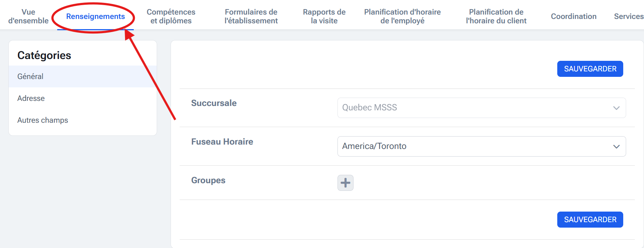Select the Général category
The height and width of the screenshot is (248, 644).
(x=30, y=76)
